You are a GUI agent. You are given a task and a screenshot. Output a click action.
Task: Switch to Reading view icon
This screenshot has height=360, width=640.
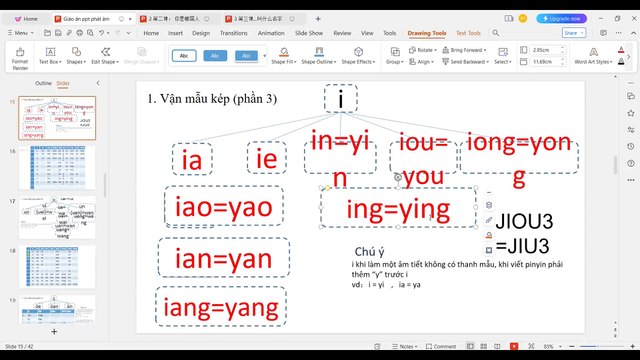coord(497,346)
